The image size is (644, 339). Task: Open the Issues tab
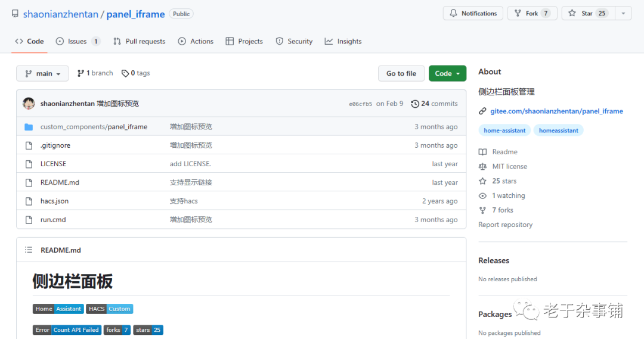[x=78, y=42]
